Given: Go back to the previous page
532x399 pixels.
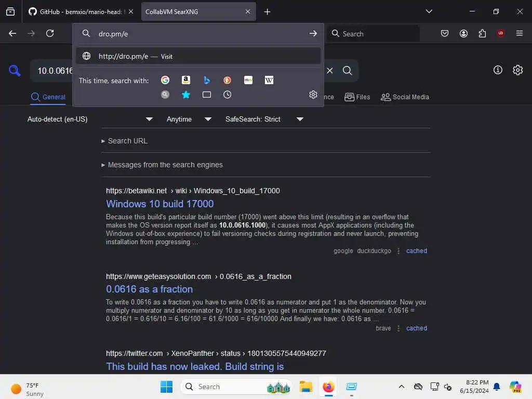Looking at the screenshot, I should 12,33.
